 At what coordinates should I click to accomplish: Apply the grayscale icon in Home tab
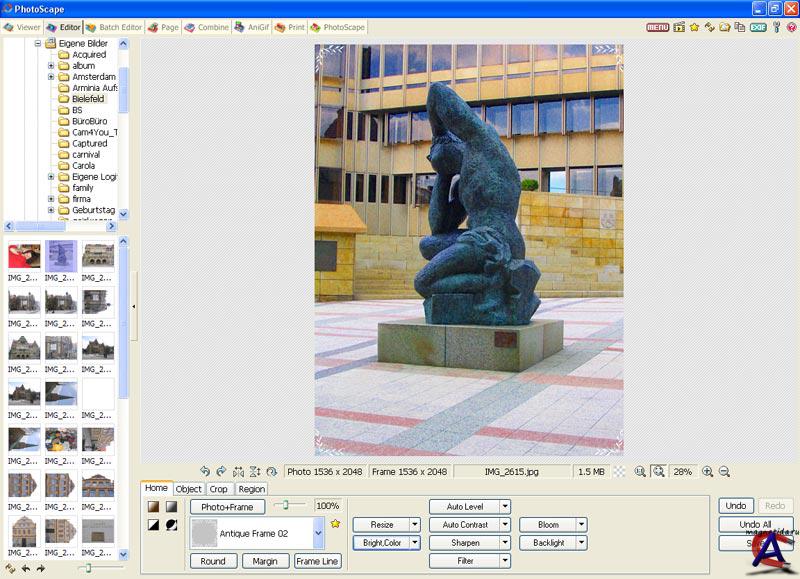click(171, 507)
